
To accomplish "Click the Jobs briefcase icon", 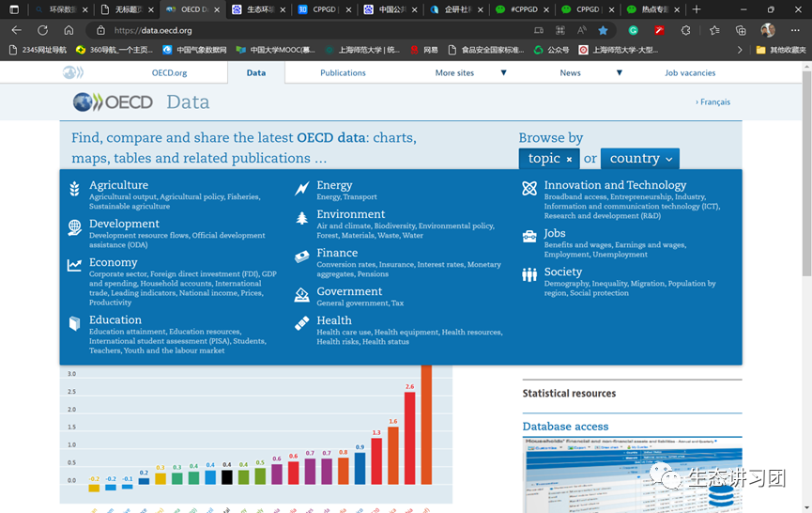I will (529, 237).
